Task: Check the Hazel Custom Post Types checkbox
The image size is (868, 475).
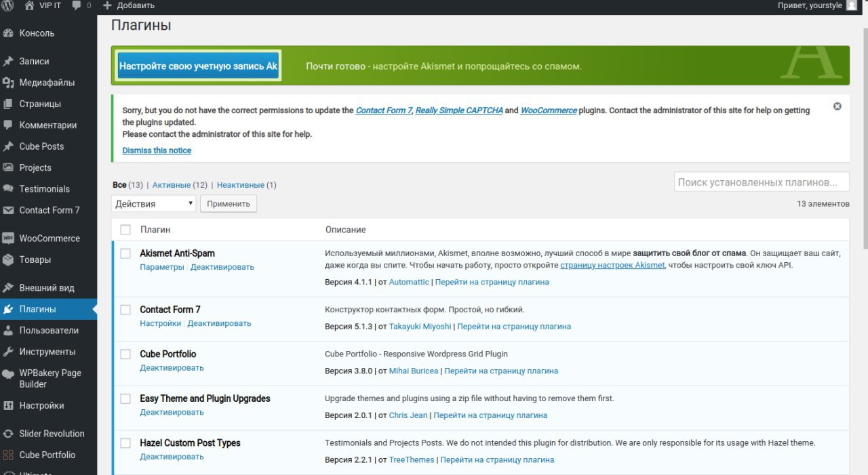Action: tap(125, 443)
